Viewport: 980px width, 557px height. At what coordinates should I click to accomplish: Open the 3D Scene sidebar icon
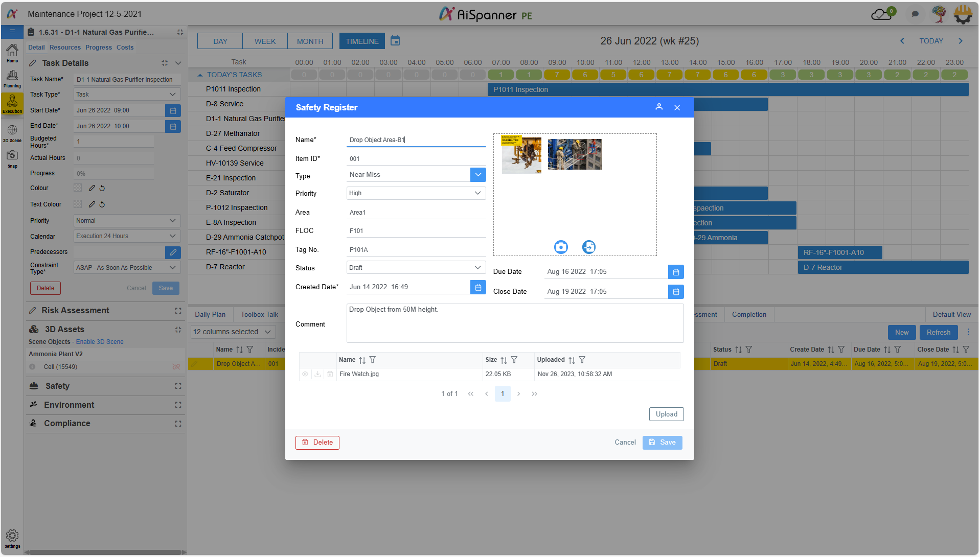point(12,132)
